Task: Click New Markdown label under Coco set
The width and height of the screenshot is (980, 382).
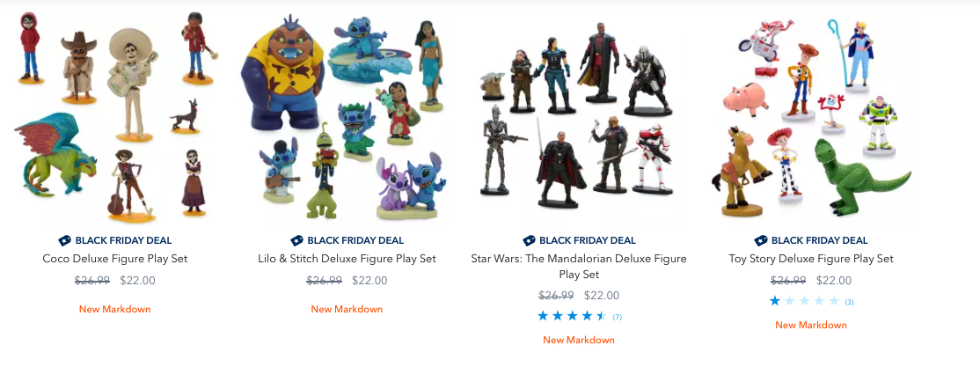Action: 114,309
